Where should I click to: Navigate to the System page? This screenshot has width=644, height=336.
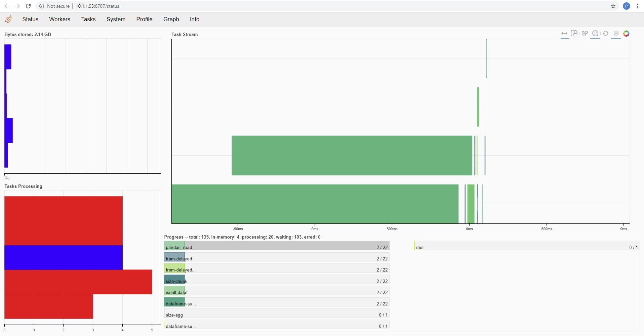(116, 19)
